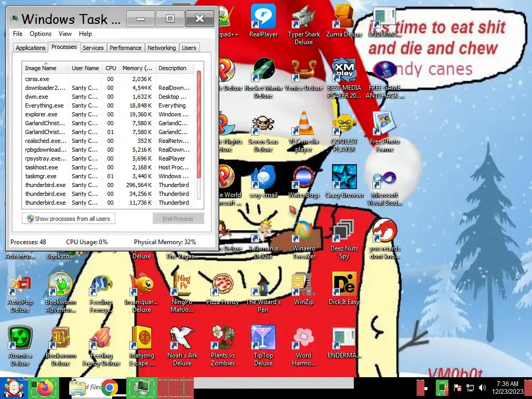This screenshot has width=532, height=399.
Task: Switch to the Users tab
Action: point(189,48)
